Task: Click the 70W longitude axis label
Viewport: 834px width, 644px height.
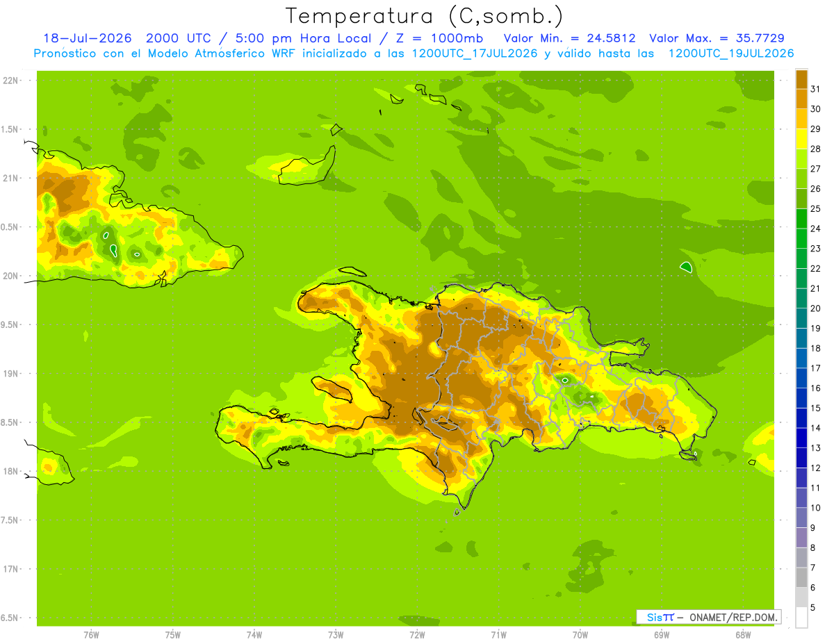Action: [x=580, y=635]
